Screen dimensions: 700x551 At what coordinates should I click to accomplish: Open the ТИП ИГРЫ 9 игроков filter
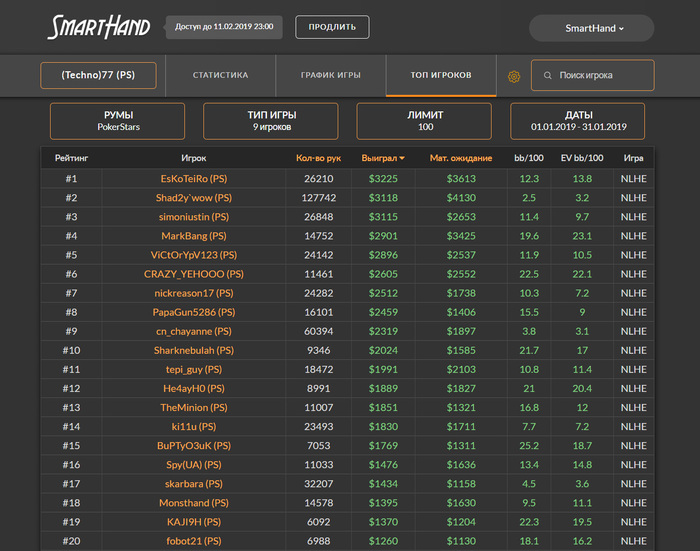271,121
